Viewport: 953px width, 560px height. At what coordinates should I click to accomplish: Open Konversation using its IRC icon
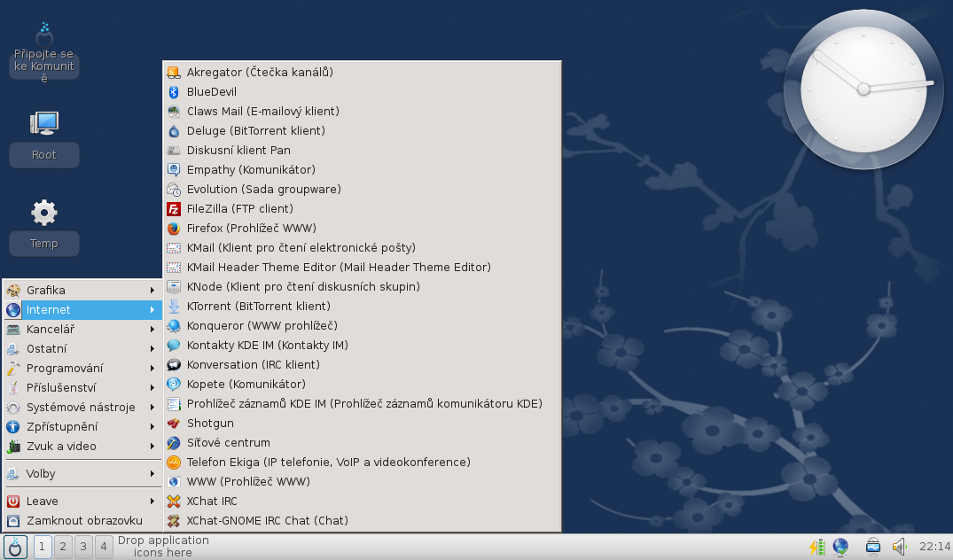[174, 364]
